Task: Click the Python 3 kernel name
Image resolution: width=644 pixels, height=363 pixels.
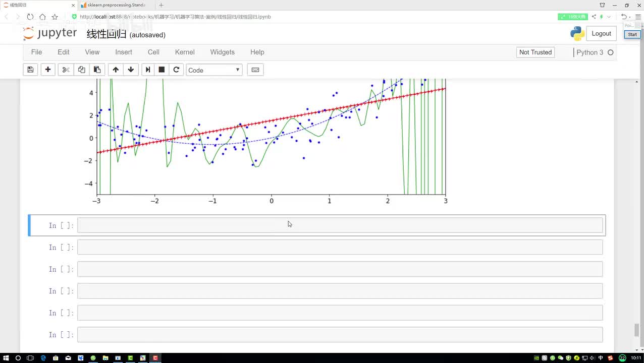Action: point(589,52)
